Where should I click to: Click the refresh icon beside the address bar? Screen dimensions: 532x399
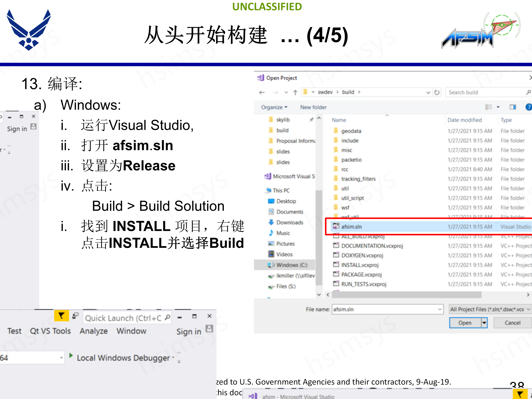pyautogui.click(x=437, y=92)
